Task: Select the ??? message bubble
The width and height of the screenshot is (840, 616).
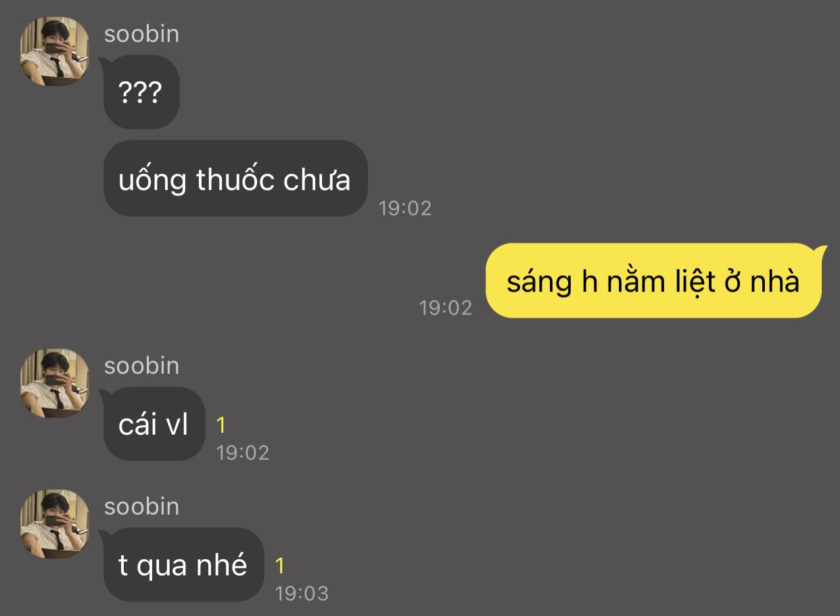Action: coord(141,92)
